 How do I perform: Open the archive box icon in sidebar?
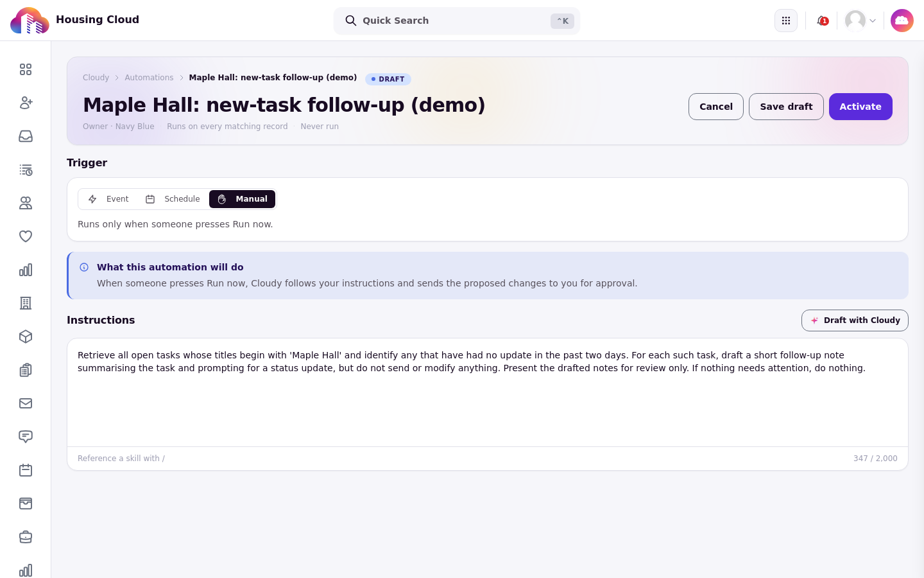point(26,504)
